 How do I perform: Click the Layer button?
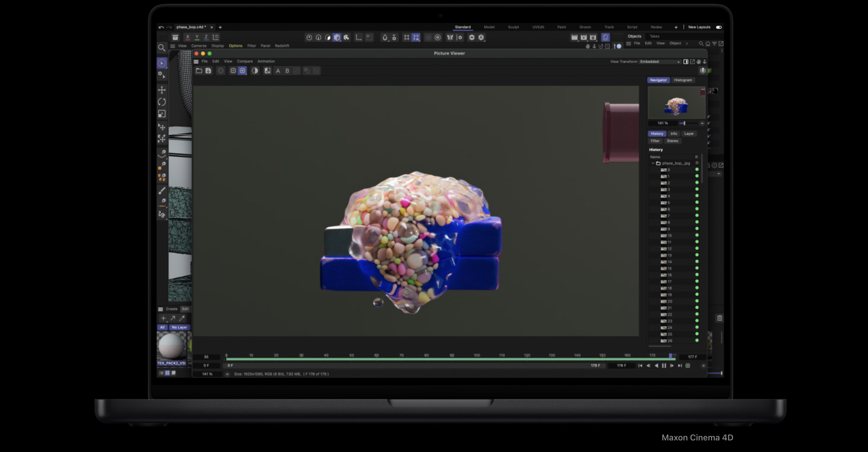(689, 134)
